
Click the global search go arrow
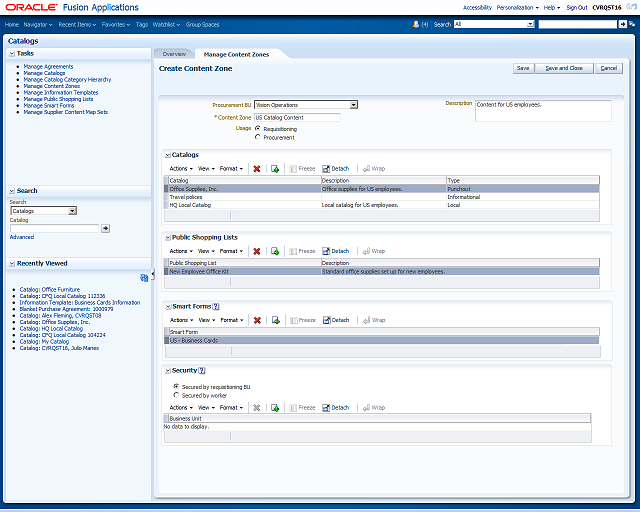click(622, 24)
